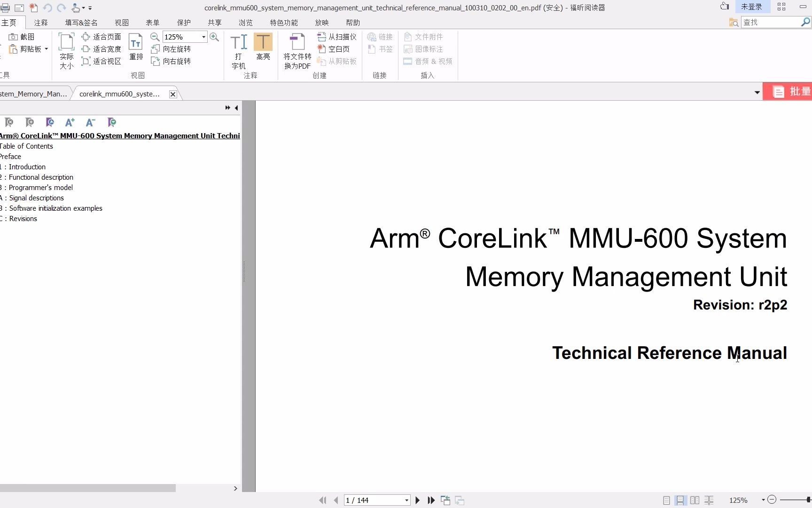Open the Preface bookmark
This screenshot has height=508, width=812.
coord(10,157)
